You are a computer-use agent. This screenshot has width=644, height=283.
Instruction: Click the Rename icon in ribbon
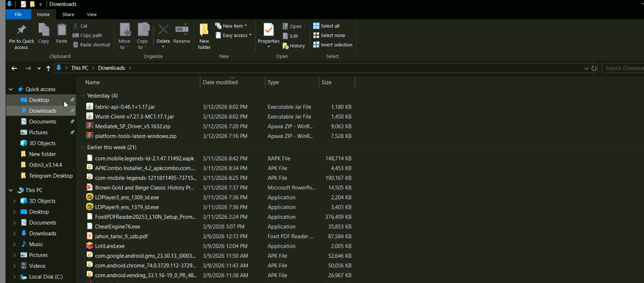pos(182,31)
